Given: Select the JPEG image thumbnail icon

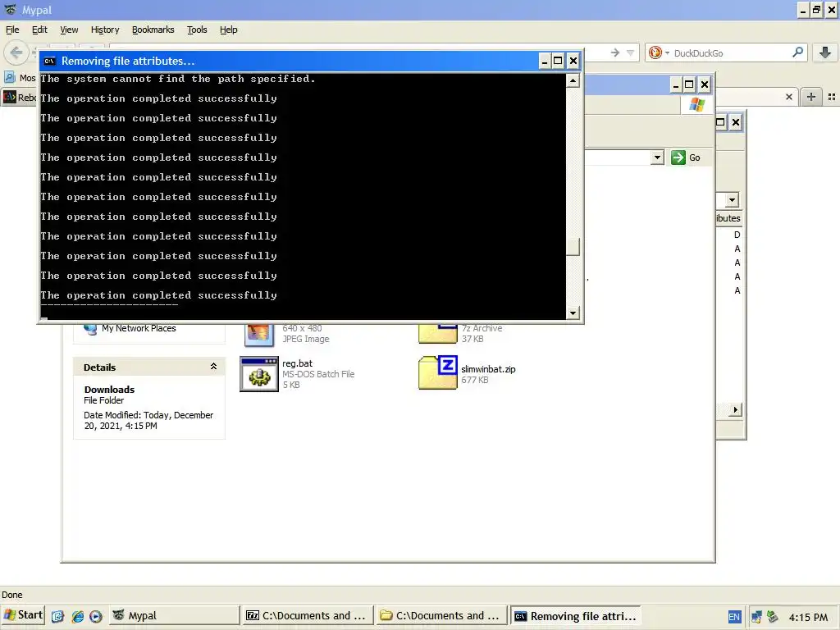Looking at the screenshot, I should (x=258, y=335).
